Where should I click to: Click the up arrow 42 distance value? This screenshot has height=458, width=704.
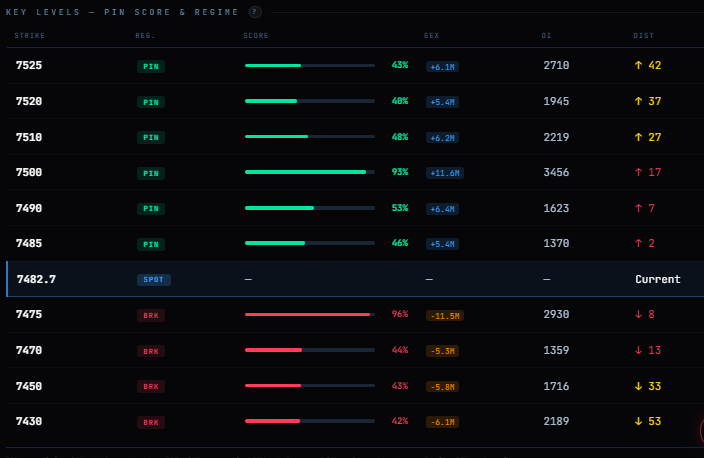(647, 66)
